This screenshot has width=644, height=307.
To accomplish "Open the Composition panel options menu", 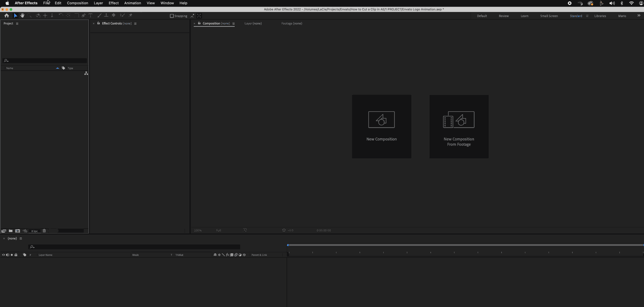I will [233, 24].
